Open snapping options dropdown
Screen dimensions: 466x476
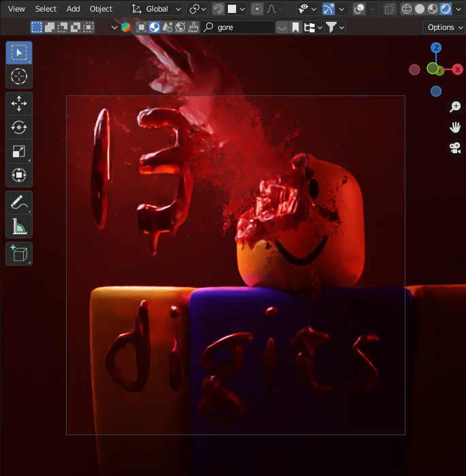pyautogui.click(x=236, y=9)
